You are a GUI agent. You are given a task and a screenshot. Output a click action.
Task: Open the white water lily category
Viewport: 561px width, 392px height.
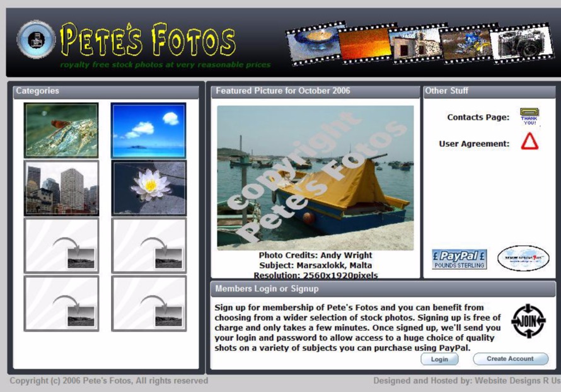pyautogui.click(x=149, y=188)
